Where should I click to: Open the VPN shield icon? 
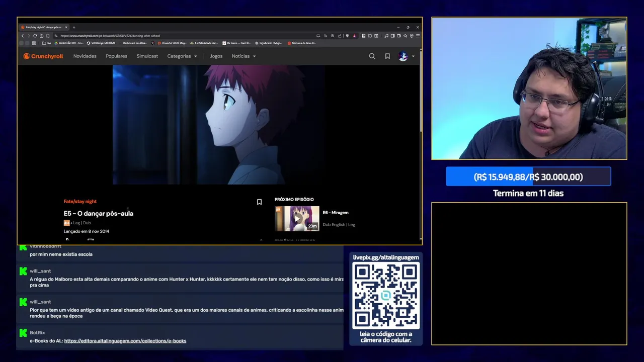[x=412, y=36]
